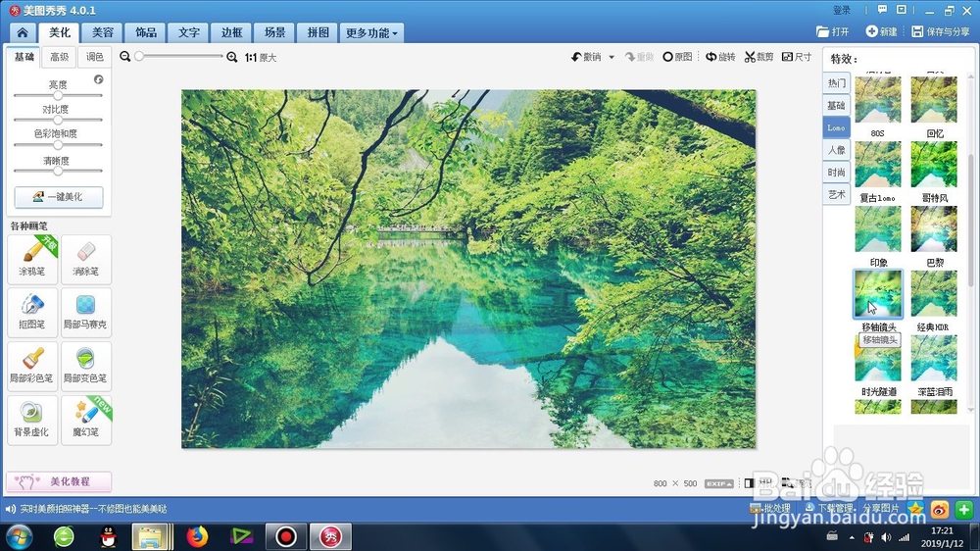Switch to the 边框 tab
This screenshot has height=551, width=980.
tap(232, 32)
